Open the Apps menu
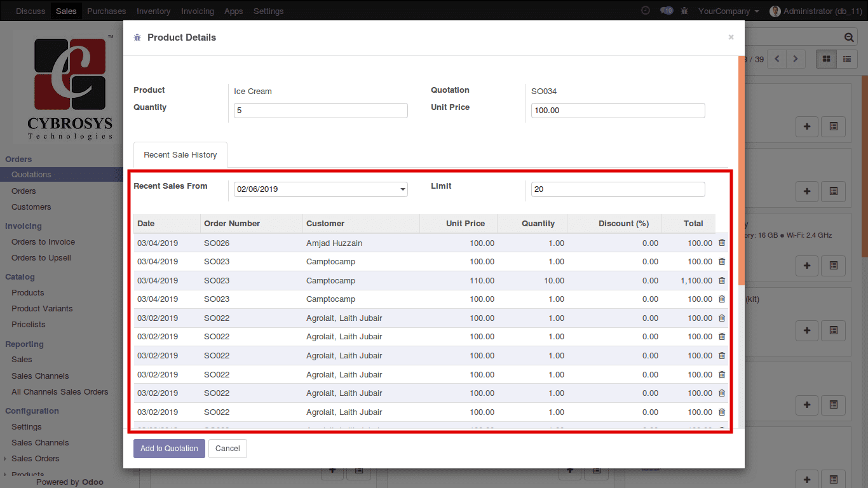Screen dimensions: 868x488 233,11
